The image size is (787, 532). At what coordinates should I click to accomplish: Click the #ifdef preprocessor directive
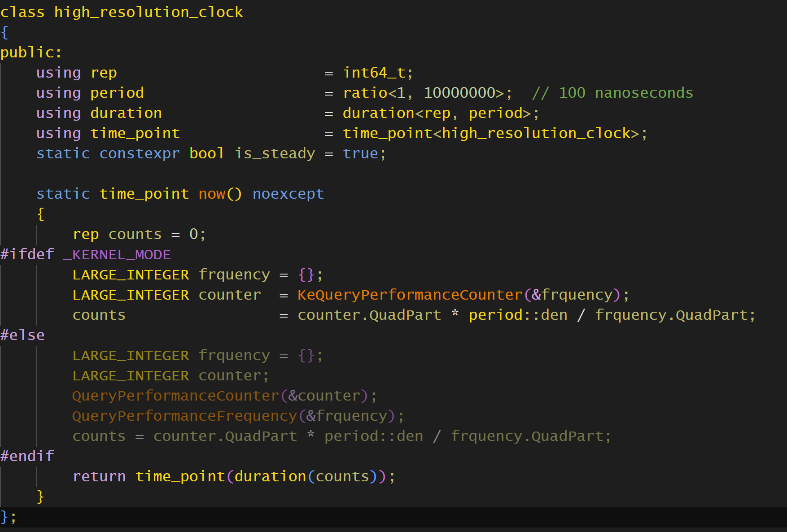point(27,254)
